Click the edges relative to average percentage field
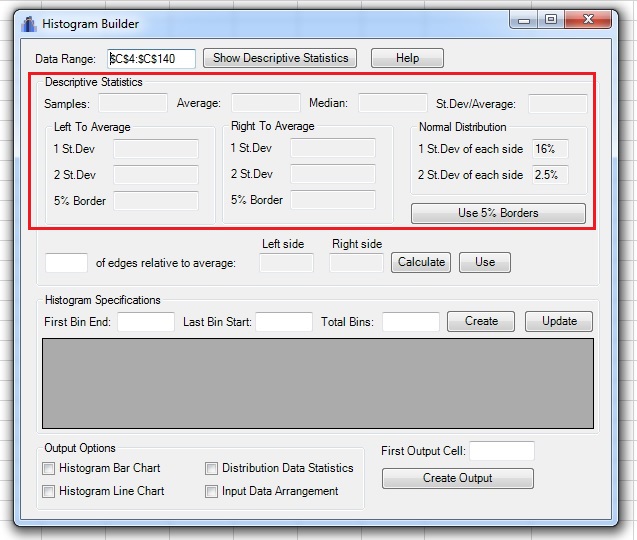 tap(66, 263)
